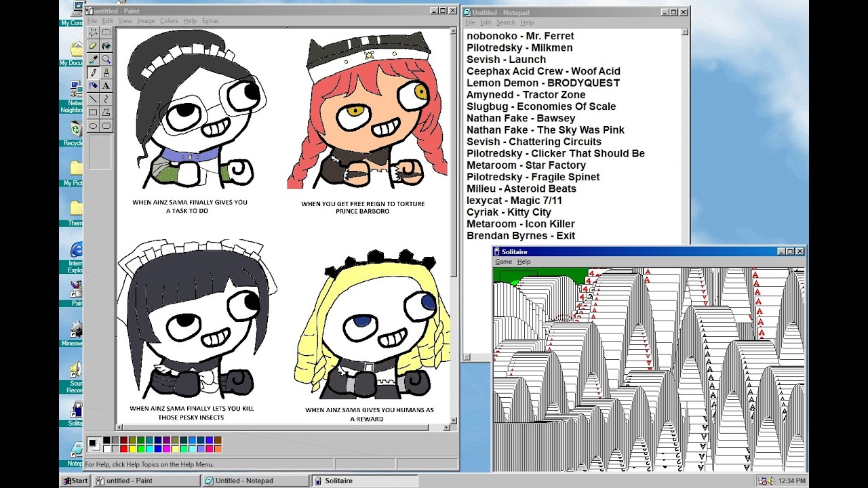
Task: Click the line 'Amynedd - Tractor Zone'
Action: tap(526, 95)
